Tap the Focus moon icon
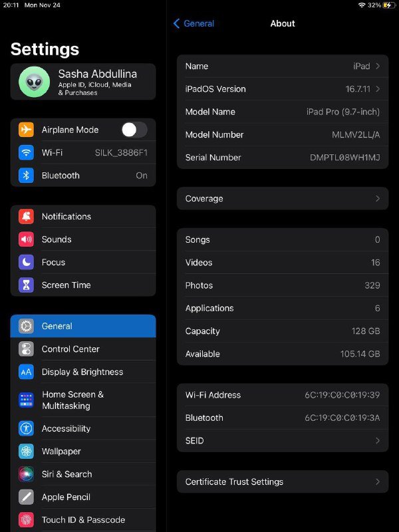Screen dimensions: 399x532 pos(26,262)
